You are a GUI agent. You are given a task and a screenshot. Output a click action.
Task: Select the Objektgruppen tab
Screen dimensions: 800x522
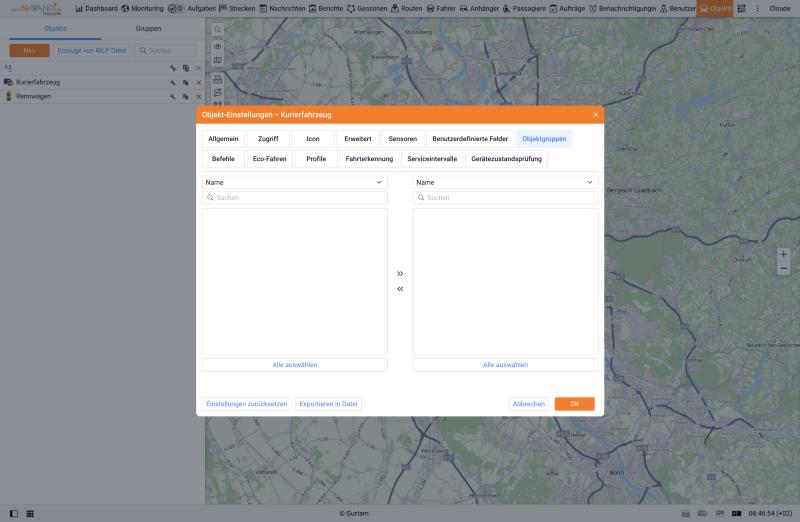point(544,139)
